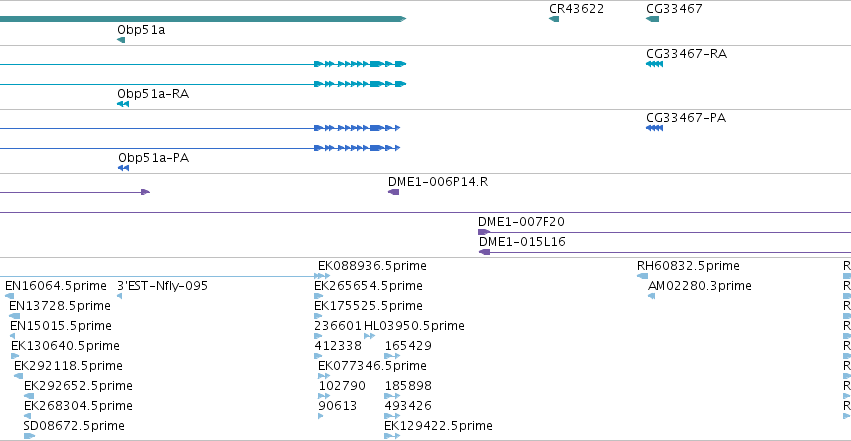Select the SD08672.5prime EST label
Image resolution: width=851 pixels, height=441 pixels.
[74, 426]
